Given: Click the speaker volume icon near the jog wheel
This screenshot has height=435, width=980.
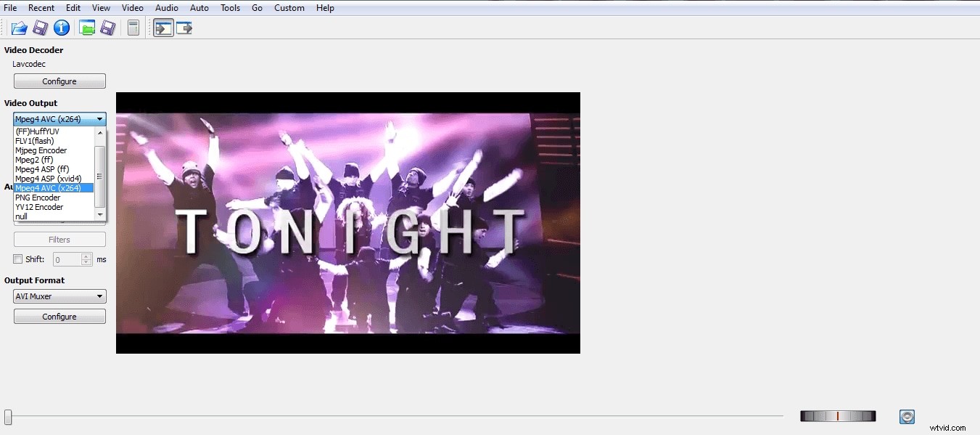Looking at the screenshot, I should click(x=907, y=416).
